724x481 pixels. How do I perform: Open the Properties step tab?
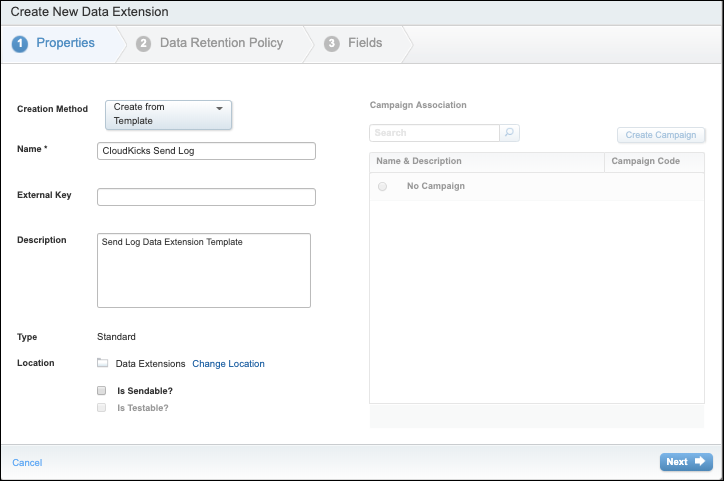click(x=65, y=43)
